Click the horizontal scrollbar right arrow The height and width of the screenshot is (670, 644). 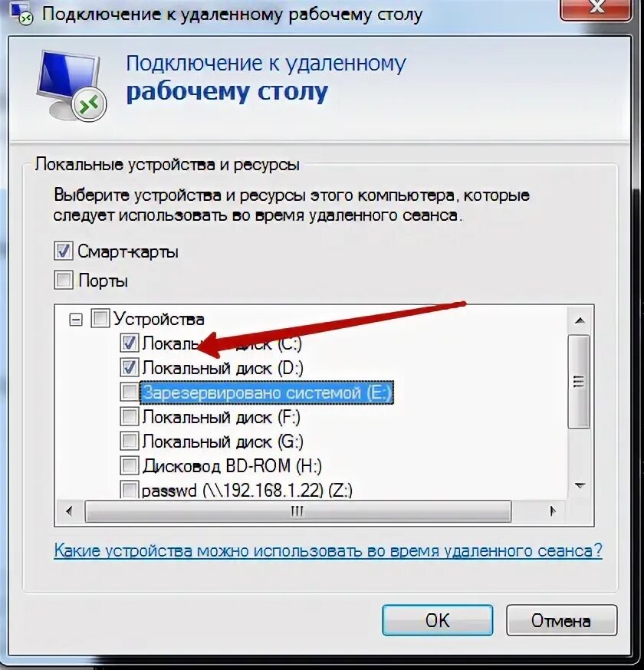click(552, 511)
